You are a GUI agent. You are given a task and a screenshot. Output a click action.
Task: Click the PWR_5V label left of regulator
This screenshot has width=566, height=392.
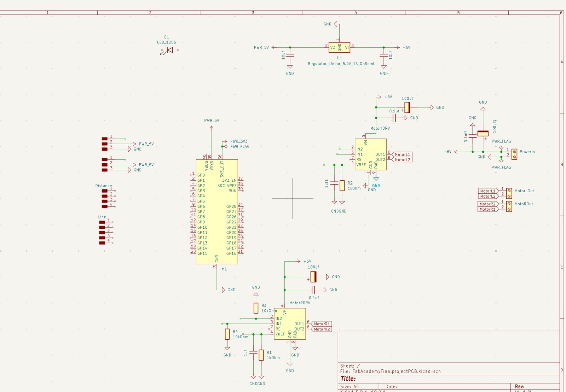click(261, 47)
